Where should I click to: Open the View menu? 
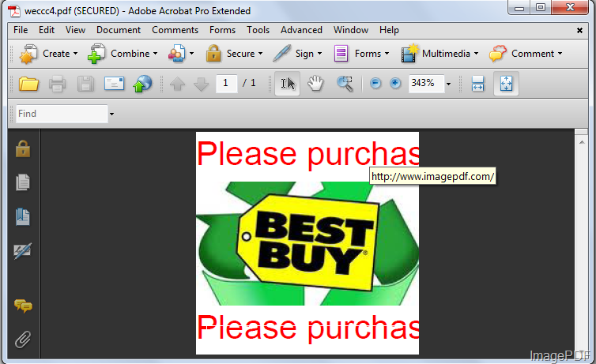(75, 30)
